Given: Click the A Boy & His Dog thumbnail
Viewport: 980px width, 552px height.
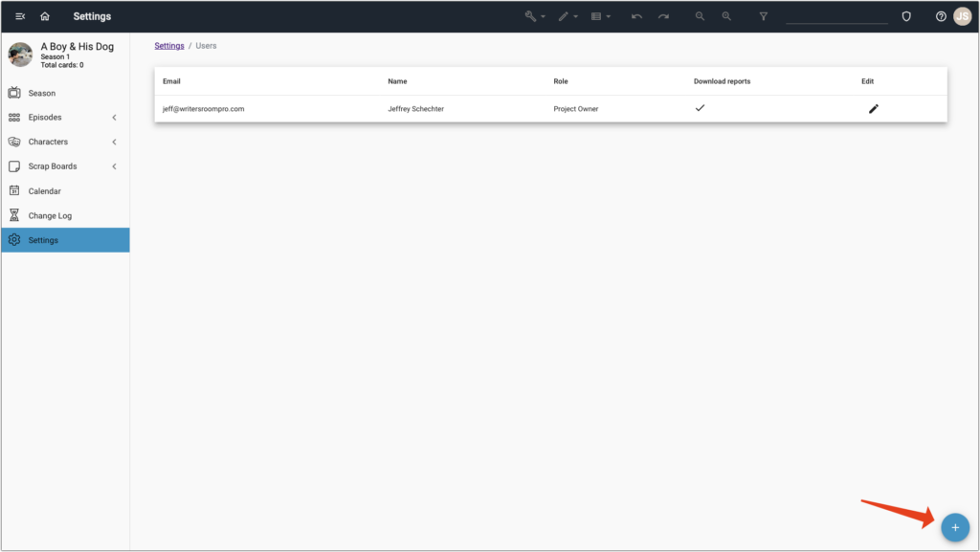Looking at the screenshot, I should pos(20,55).
